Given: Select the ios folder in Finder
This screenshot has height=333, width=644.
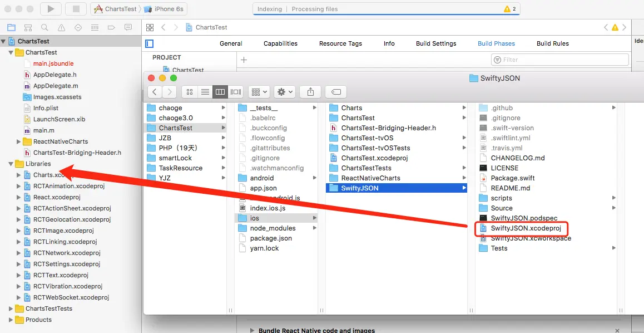Looking at the screenshot, I should (x=277, y=218).
